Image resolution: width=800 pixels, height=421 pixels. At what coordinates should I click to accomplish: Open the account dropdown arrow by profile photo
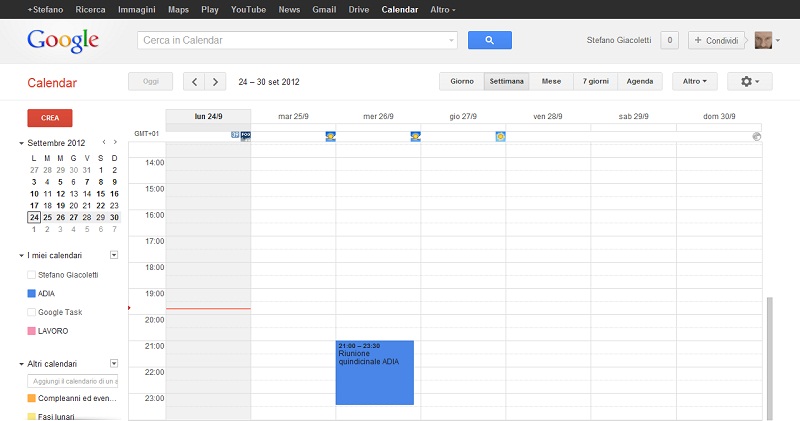click(x=778, y=40)
